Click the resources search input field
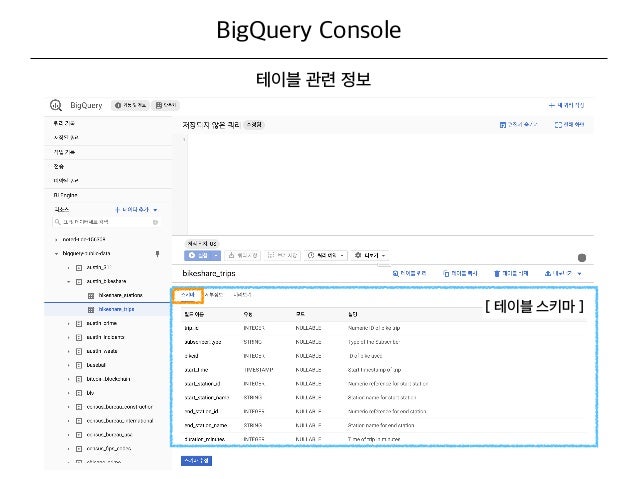Viewport: 638px width, 479px height. pos(106,222)
